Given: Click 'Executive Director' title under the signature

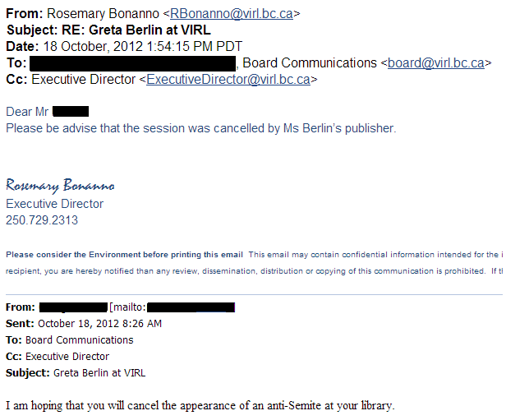Looking at the screenshot, I should [54, 204].
